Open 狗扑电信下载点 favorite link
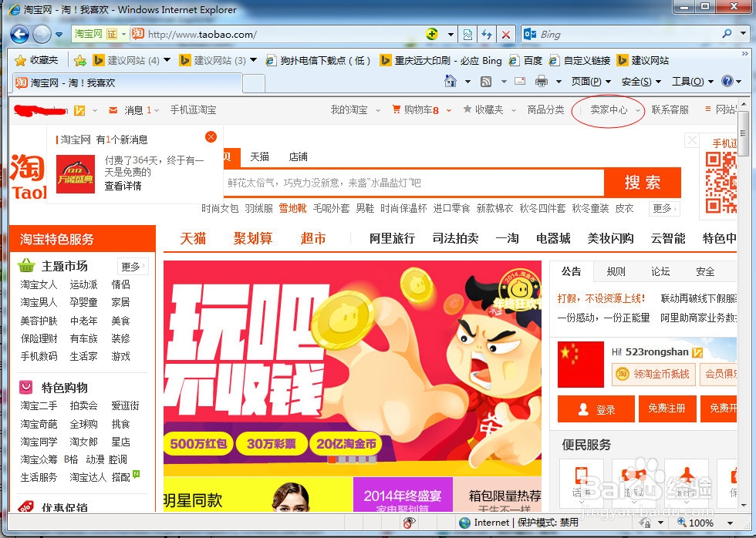Screen dimensions: 756x538 coord(318,60)
